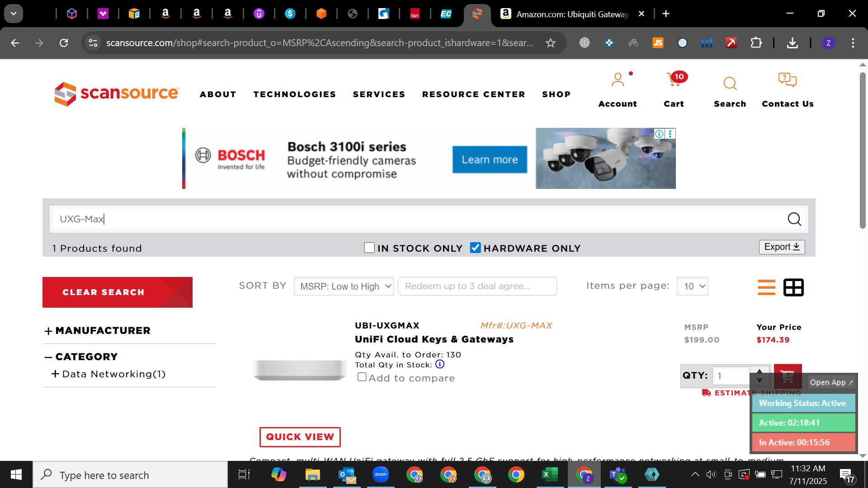Open Zoom from the taskbar
This screenshot has height=488, width=868.
click(381, 474)
